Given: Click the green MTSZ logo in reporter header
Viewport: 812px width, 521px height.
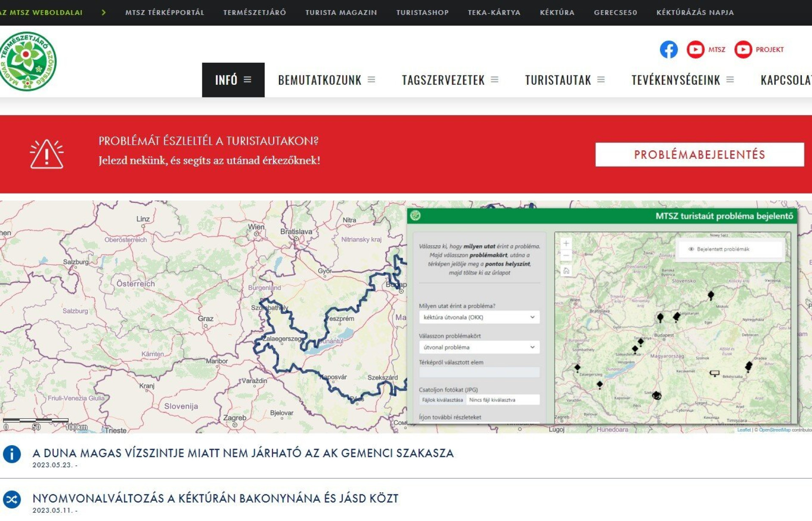Looking at the screenshot, I should [415, 216].
